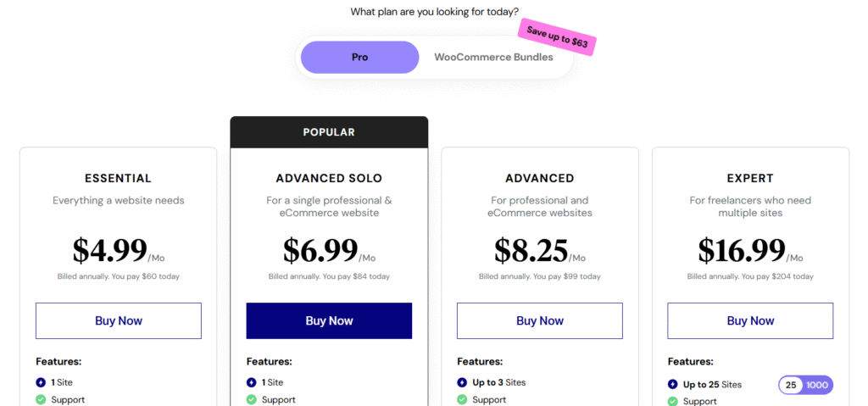Click the $16.99 Expert price
Viewport: 868px width, 406px height.
tap(742, 250)
